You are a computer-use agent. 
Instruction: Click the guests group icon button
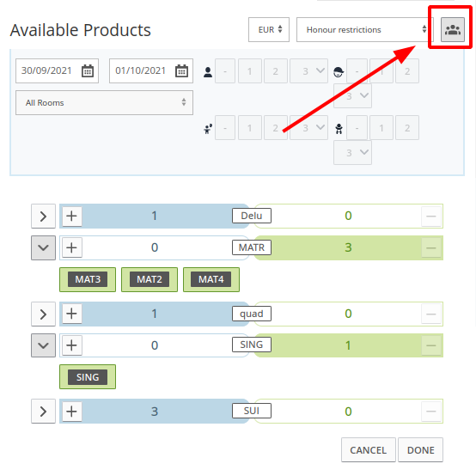[x=452, y=30]
